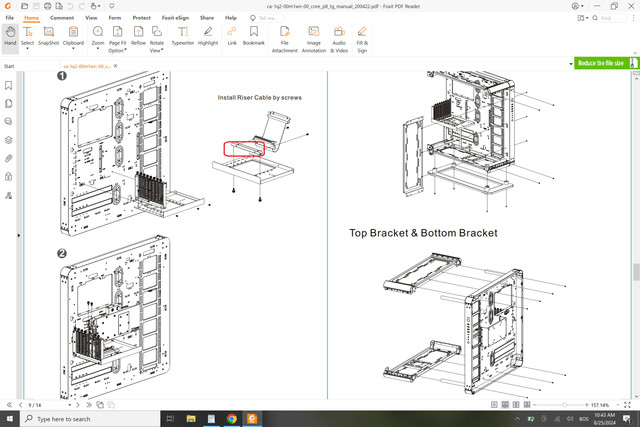The height and width of the screenshot is (427, 640).
Task: Open the Foxit eSign tab
Action: tap(175, 18)
